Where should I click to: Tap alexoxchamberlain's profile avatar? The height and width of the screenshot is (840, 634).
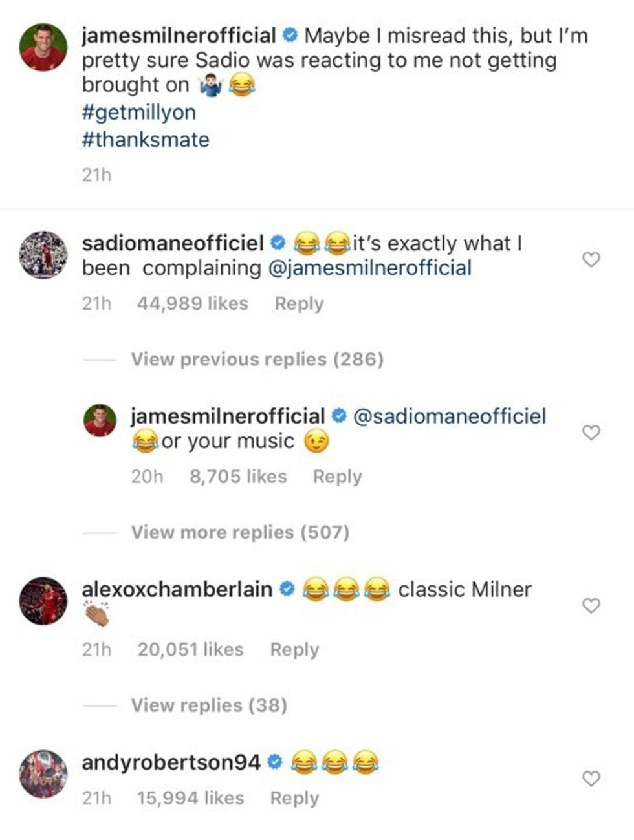[43, 601]
